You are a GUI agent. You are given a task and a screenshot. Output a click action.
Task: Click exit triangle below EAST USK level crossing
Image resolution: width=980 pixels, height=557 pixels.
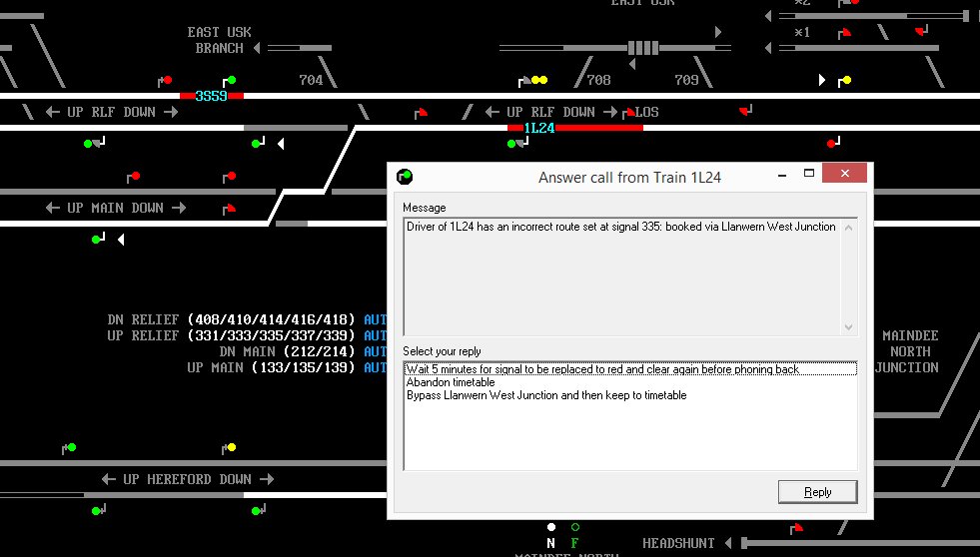(x=632, y=64)
